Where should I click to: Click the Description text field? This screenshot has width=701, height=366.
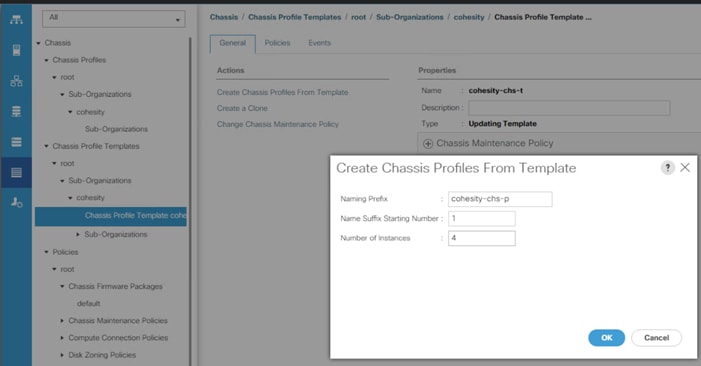tap(569, 108)
